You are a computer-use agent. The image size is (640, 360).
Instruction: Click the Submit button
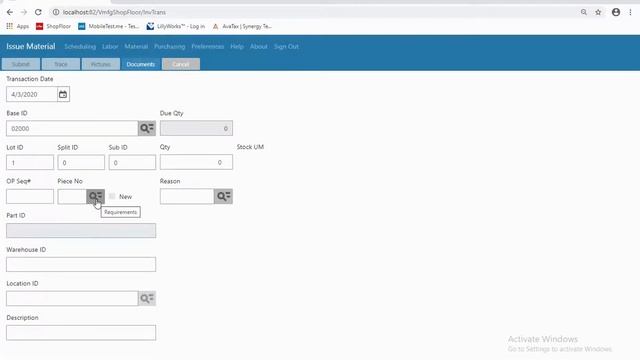pos(21,64)
